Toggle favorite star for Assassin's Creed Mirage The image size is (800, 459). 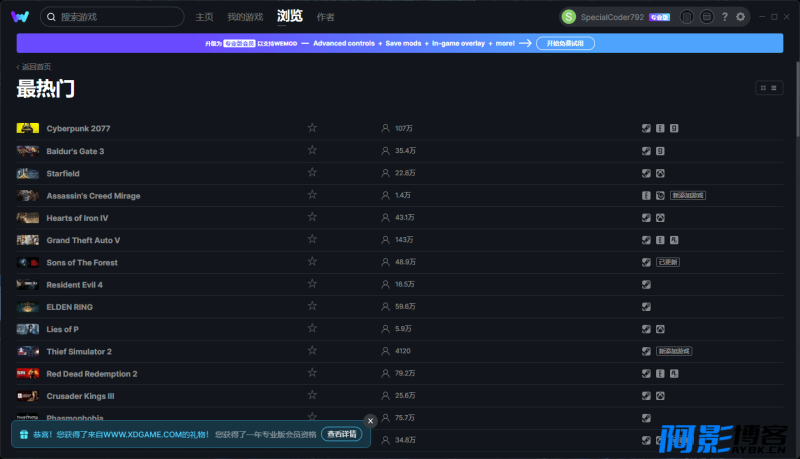tap(312, 194)
